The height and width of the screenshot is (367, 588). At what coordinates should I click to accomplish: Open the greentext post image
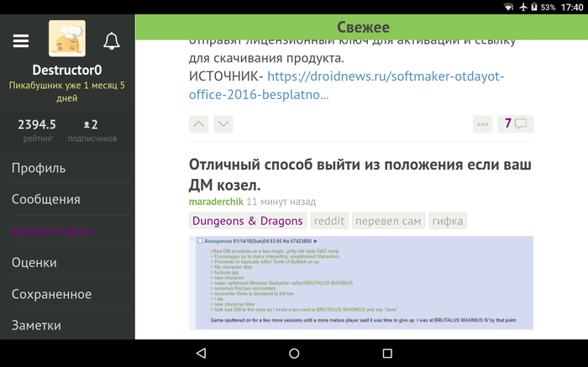point(361,286)
